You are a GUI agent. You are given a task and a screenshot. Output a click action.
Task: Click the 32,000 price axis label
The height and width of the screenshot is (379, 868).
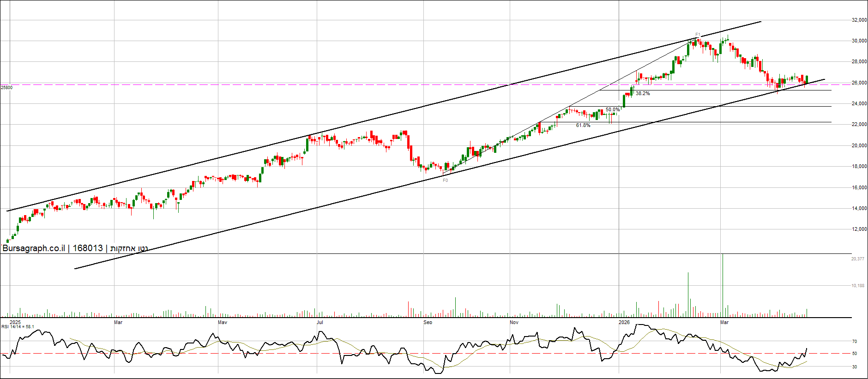pyautogui.click(x=859, y=20)
